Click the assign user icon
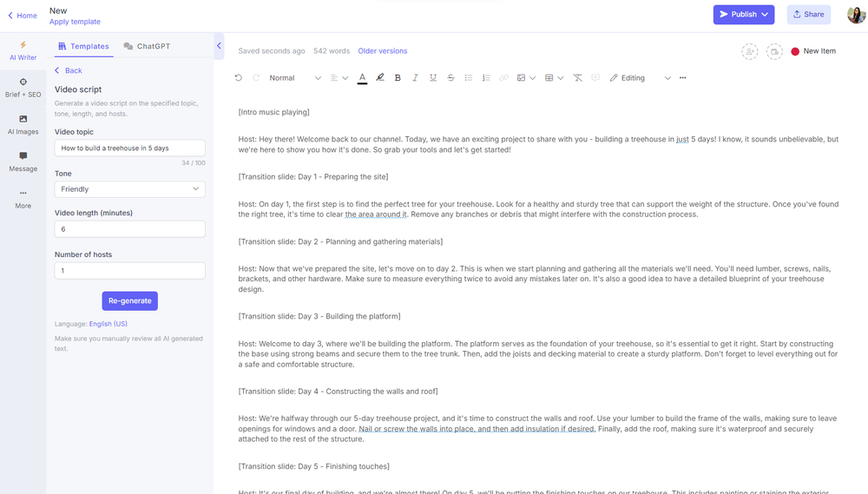The height and width of the screenshot is (494, 868). [x=749, y=52]
